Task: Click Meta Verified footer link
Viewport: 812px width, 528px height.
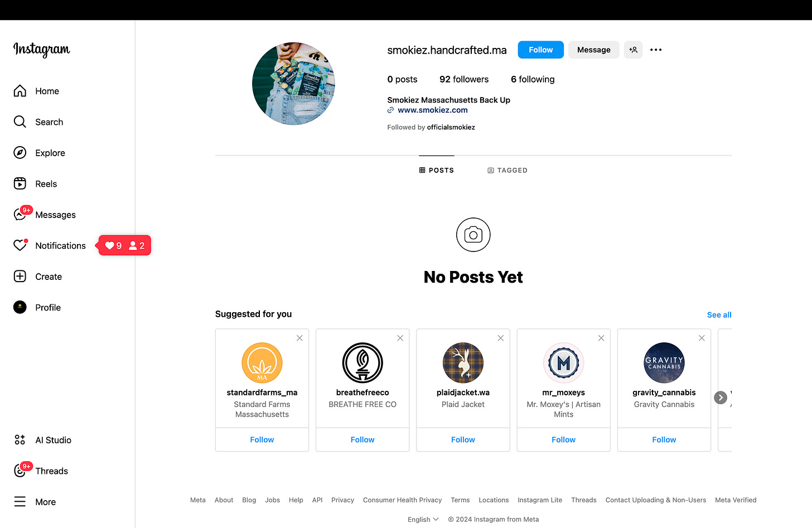Action: (x=736, y=500)
